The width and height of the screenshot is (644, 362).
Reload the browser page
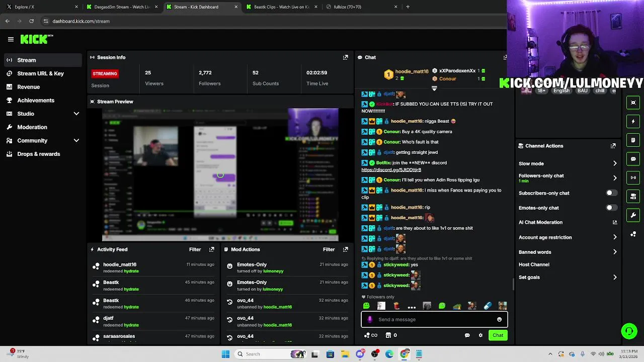pos(31,21)
